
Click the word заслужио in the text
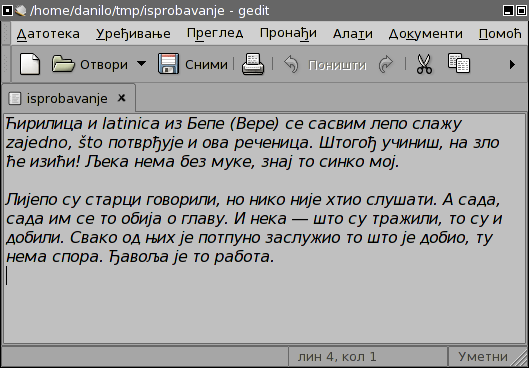click(x=303, y=238)
